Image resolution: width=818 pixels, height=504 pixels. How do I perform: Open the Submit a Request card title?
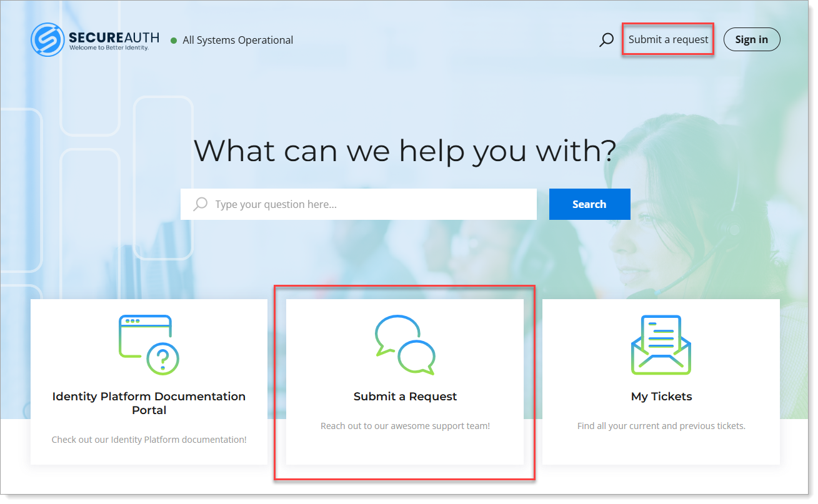405,397
